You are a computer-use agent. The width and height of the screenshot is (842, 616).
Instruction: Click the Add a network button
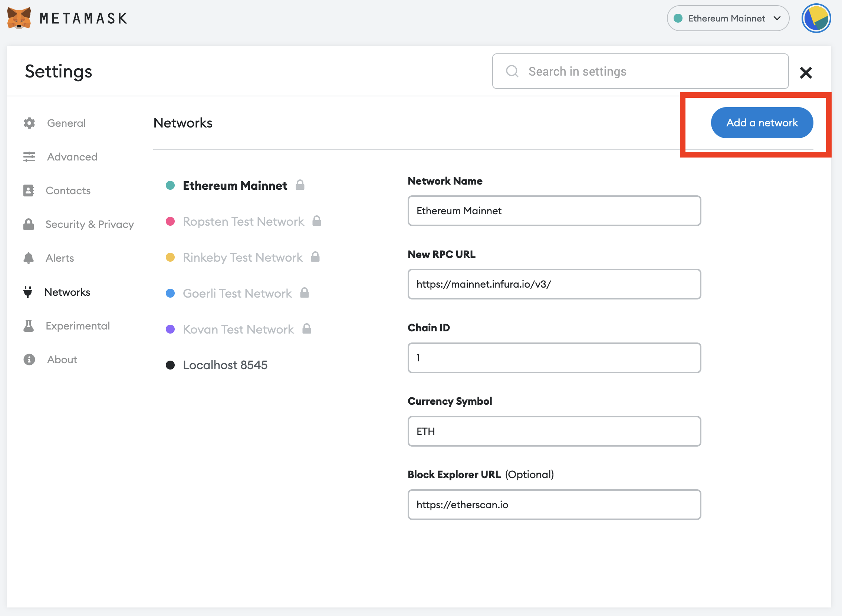(762, 123)
